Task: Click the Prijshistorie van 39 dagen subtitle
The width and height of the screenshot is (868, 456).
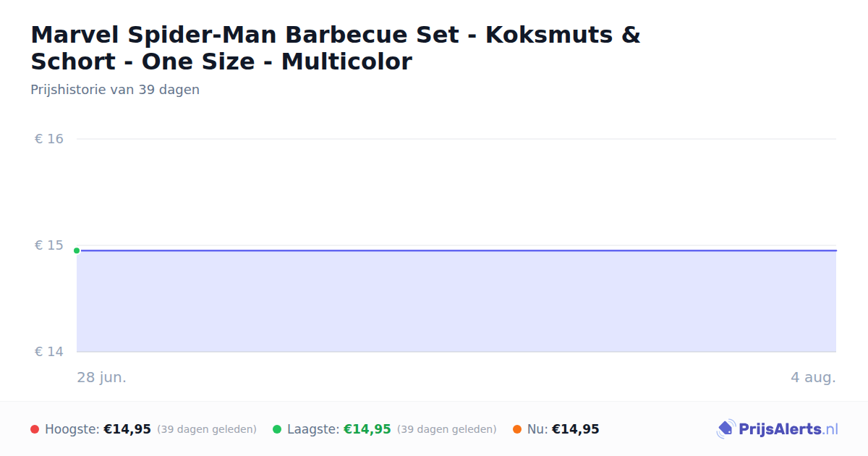Action: (x=115, y=90)
